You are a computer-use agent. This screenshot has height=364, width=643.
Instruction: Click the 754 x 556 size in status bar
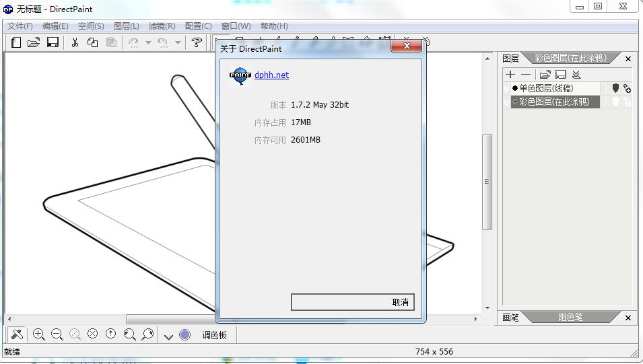click(434, 352)
